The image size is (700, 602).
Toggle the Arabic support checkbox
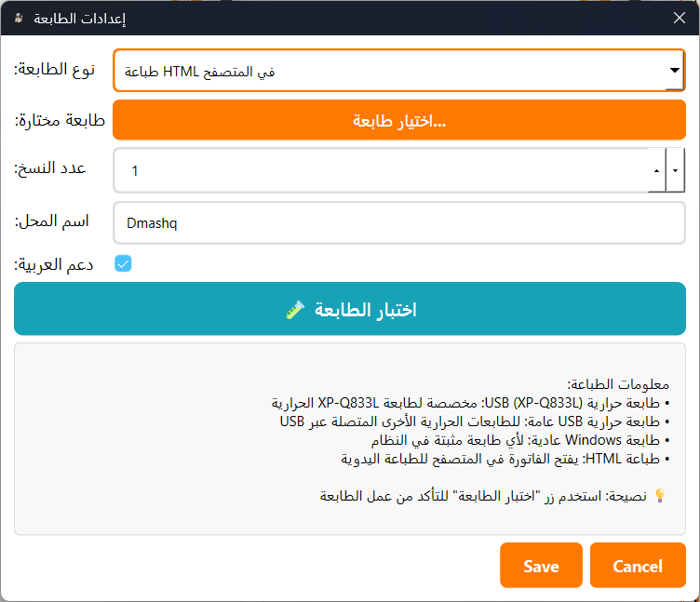123,263
